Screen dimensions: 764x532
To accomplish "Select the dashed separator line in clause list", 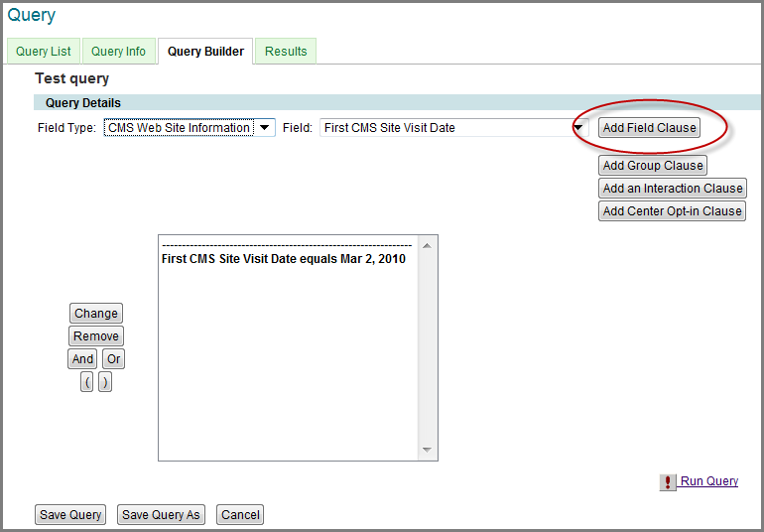I will click(287, 245).
